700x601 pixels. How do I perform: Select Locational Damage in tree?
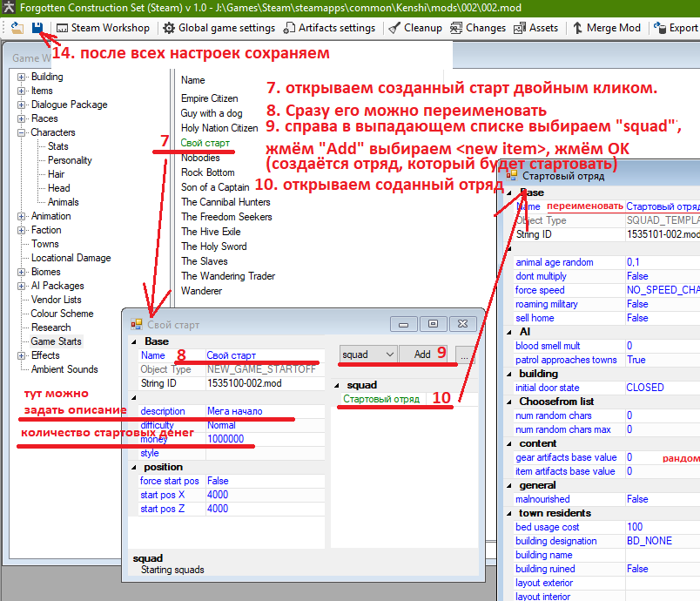[71, 258]
